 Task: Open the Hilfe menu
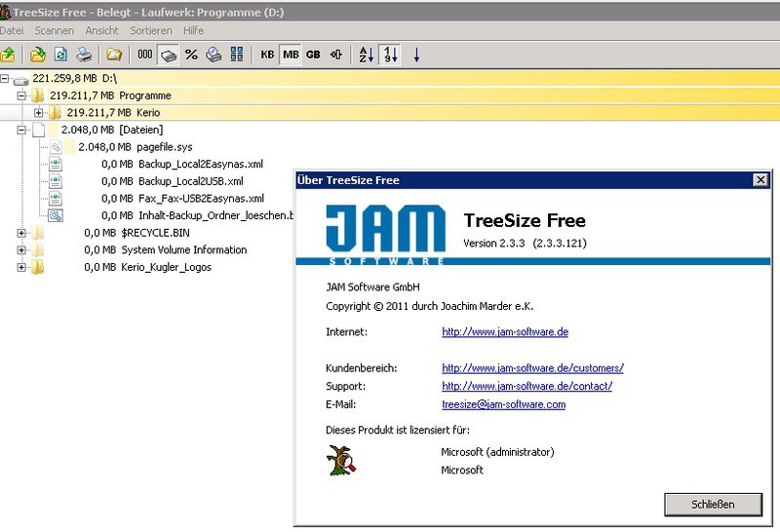pos(193,30)
